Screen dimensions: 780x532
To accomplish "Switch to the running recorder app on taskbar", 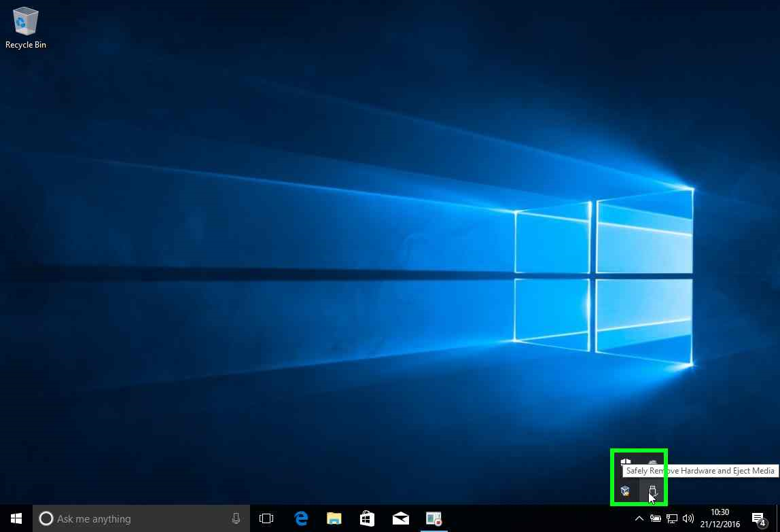I will click(x=433, y=518).
